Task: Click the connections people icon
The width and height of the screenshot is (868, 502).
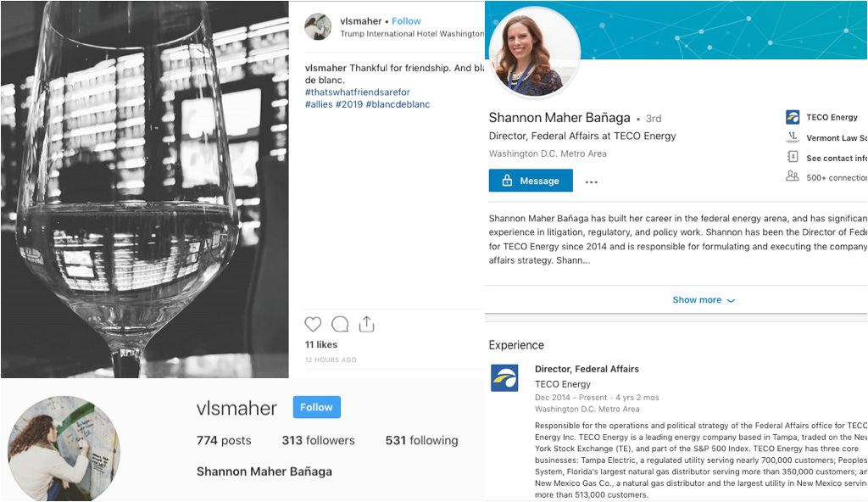Action: click(793, 176)
